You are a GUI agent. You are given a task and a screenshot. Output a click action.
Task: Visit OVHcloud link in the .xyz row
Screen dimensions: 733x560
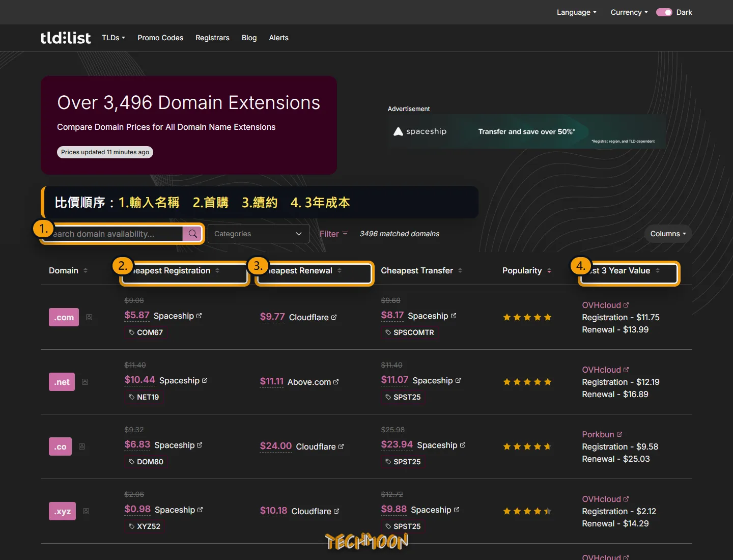tap(605, 499)
